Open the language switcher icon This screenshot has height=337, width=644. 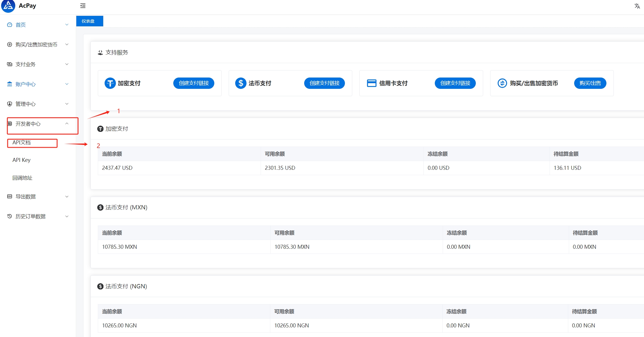(637, 6)
